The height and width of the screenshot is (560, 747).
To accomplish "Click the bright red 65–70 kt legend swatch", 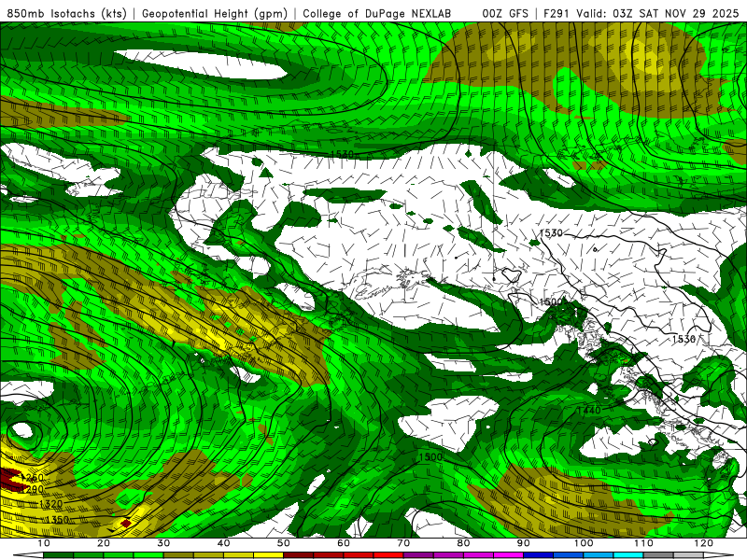I will (388, 555).
